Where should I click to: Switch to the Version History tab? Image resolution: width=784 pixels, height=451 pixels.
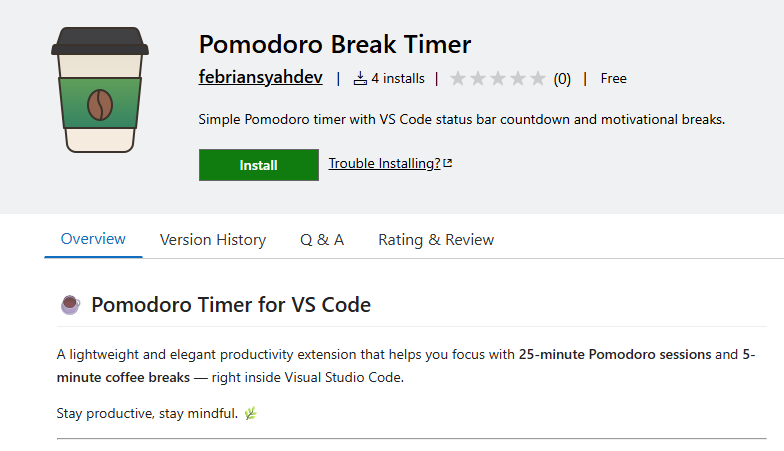[x=213, y=240]
